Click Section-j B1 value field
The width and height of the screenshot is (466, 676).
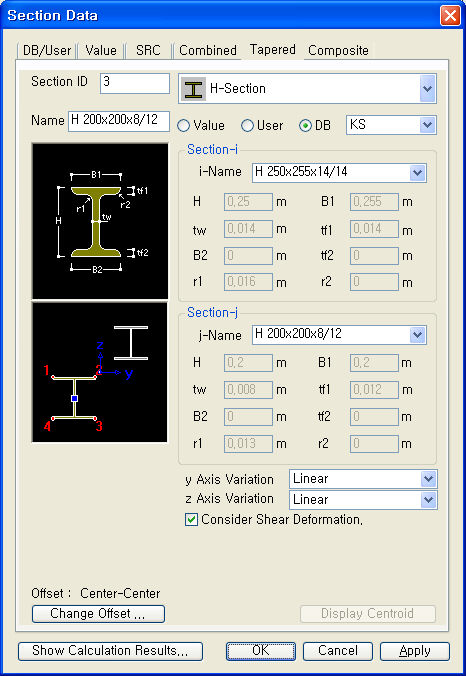click(374, 363)
